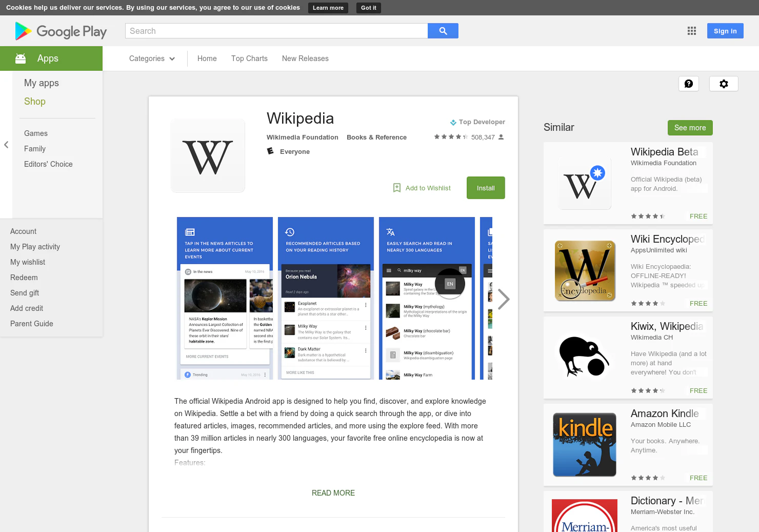
Task: Click the Google Play logo
Action: (x=61, y=31)
